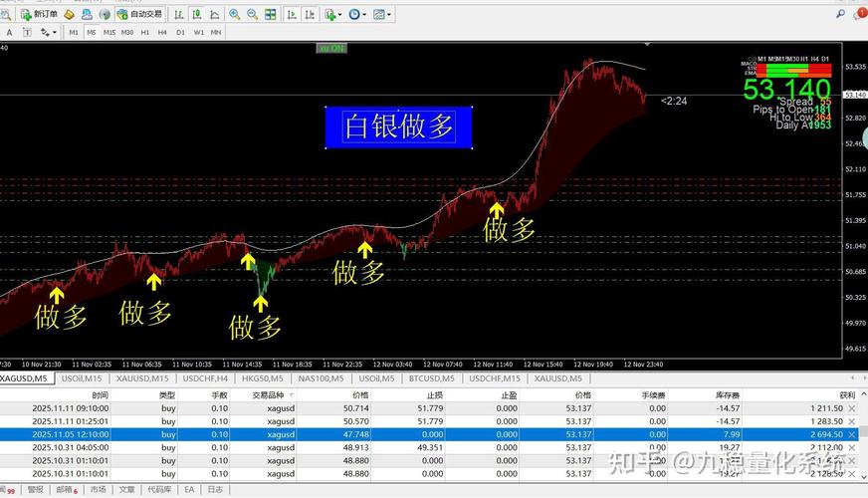Click the print preview magnifier icon

(x=6, y=14)
